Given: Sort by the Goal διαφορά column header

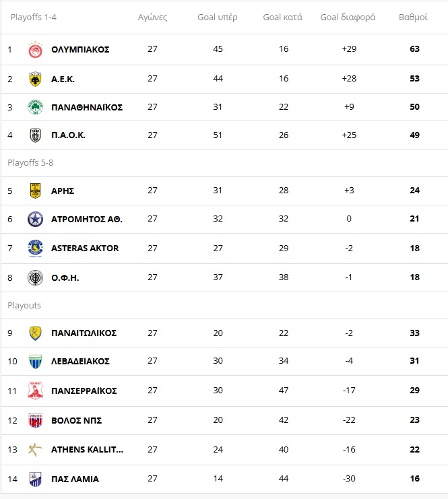Looking at the screenshot, I should [348, 18].
